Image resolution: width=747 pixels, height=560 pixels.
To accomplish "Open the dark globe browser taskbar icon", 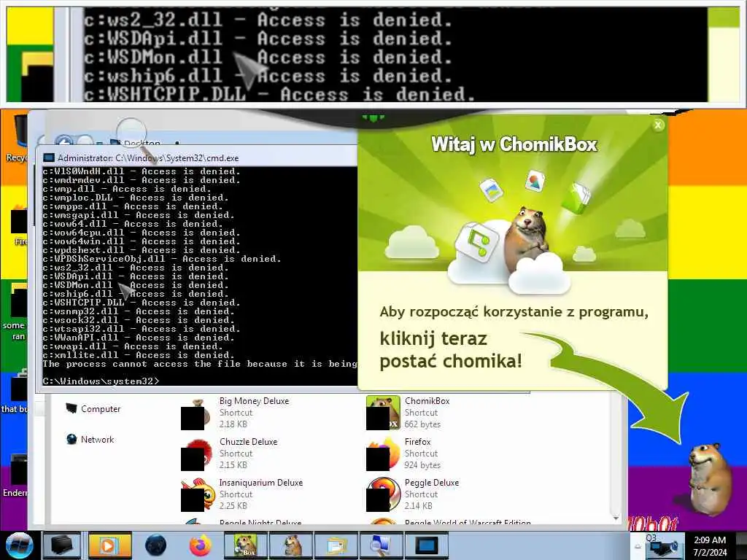I will click(156, 545).
